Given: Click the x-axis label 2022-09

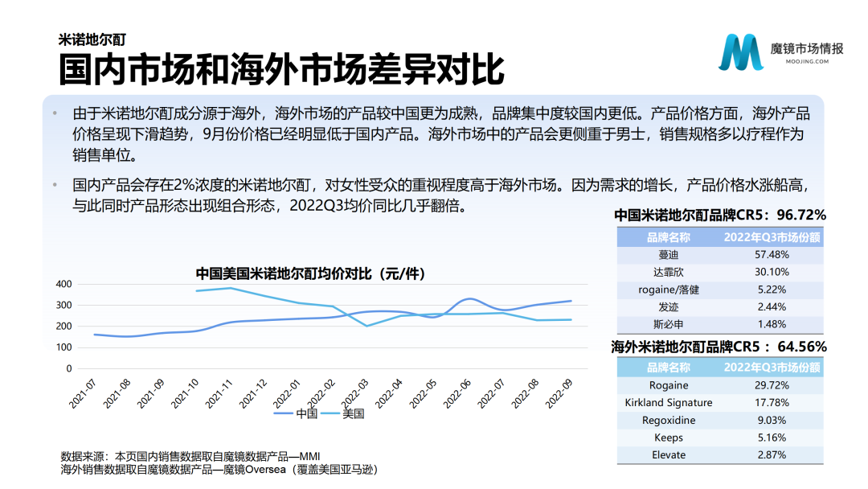Looking at the screenshot, I should tap(559, 394).
